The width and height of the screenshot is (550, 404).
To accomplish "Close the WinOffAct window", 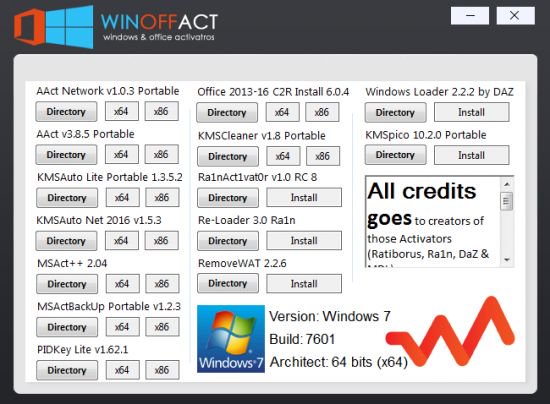I will [x=515, y=16].
